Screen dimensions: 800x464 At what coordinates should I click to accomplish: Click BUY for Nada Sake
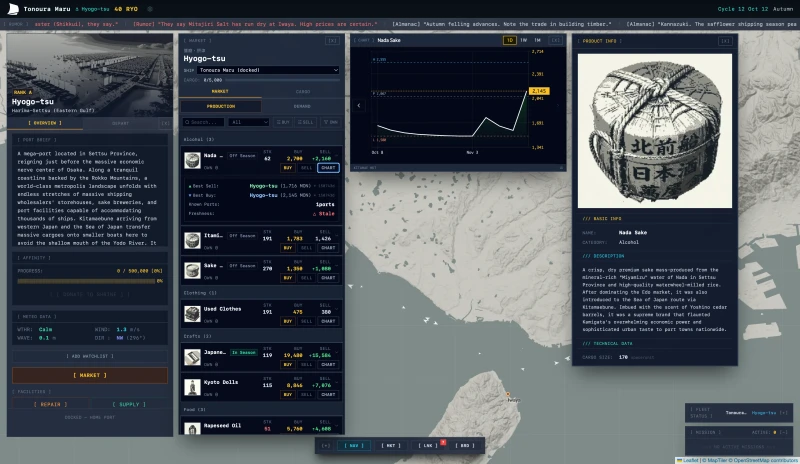point(288,167)
